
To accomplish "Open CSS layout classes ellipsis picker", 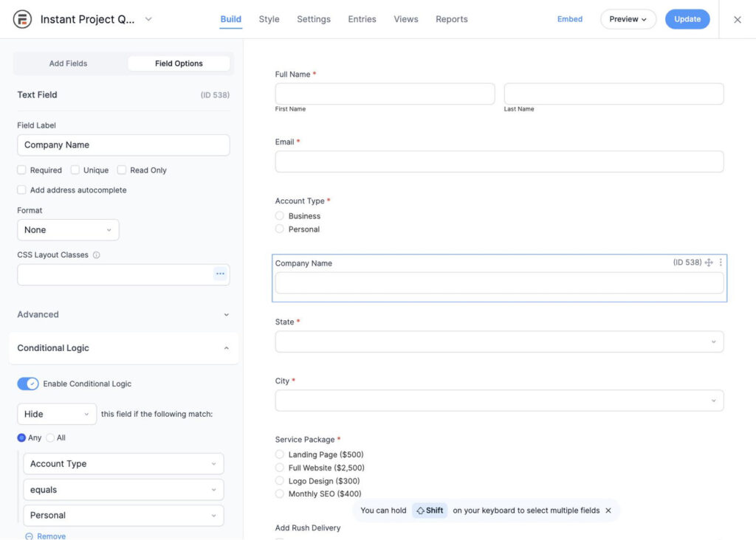I will pos(220,274).
